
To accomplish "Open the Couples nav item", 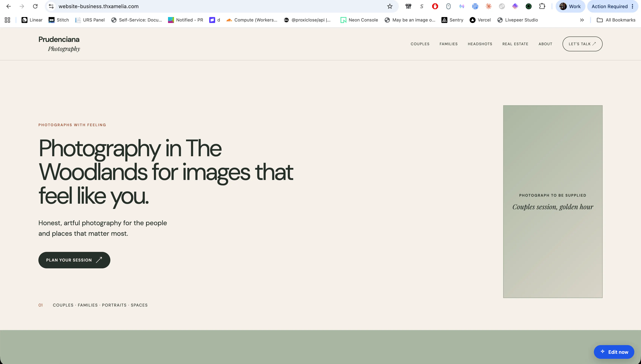I will point(420,44).
